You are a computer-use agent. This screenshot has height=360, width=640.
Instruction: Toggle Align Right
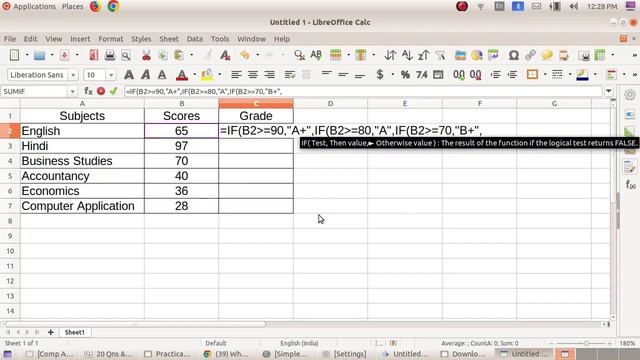tap(269, 75)
